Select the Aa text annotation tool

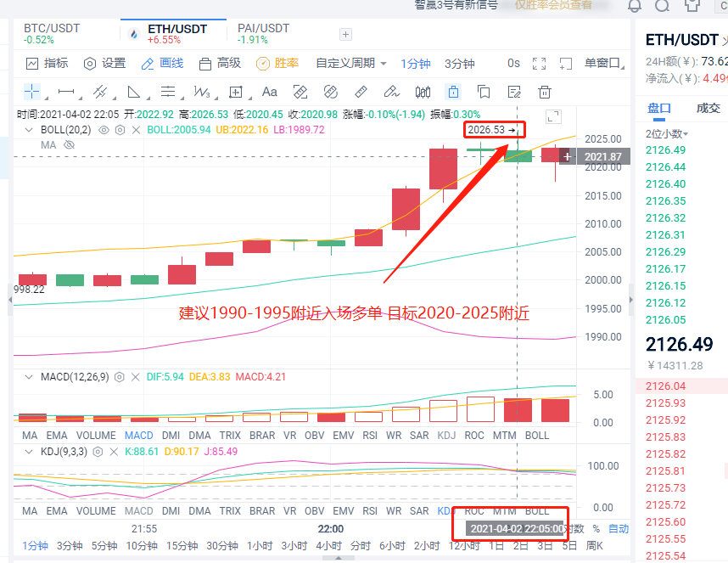coord(270,92)
